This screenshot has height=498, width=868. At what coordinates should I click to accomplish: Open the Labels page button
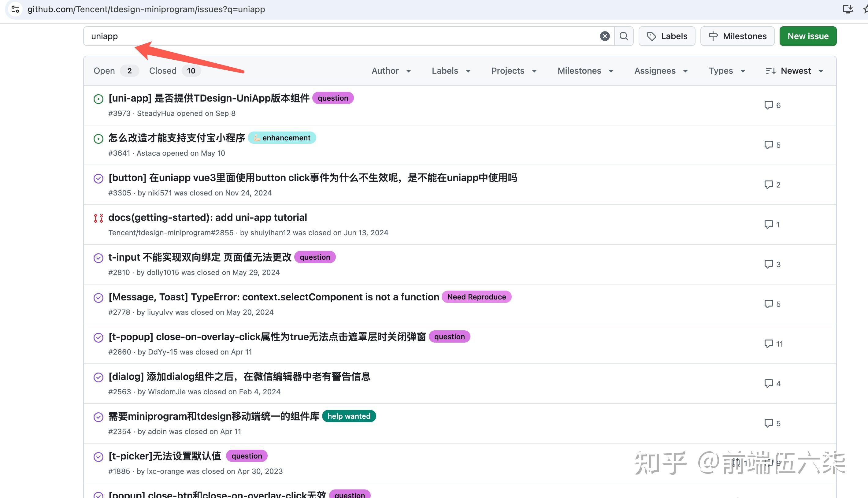(x=667, y=36)
